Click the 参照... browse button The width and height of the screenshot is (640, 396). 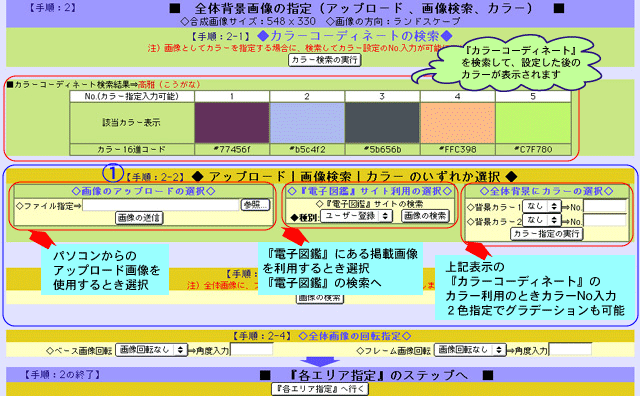click(256, 205)
